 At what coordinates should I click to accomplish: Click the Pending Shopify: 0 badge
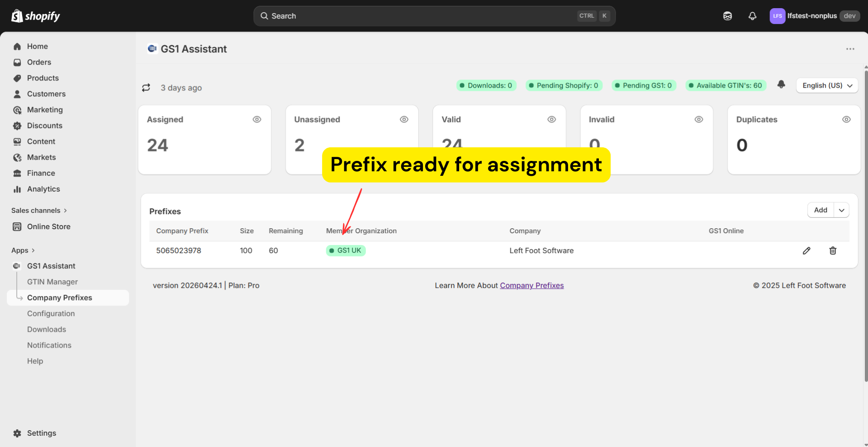(x=564, y=85)
